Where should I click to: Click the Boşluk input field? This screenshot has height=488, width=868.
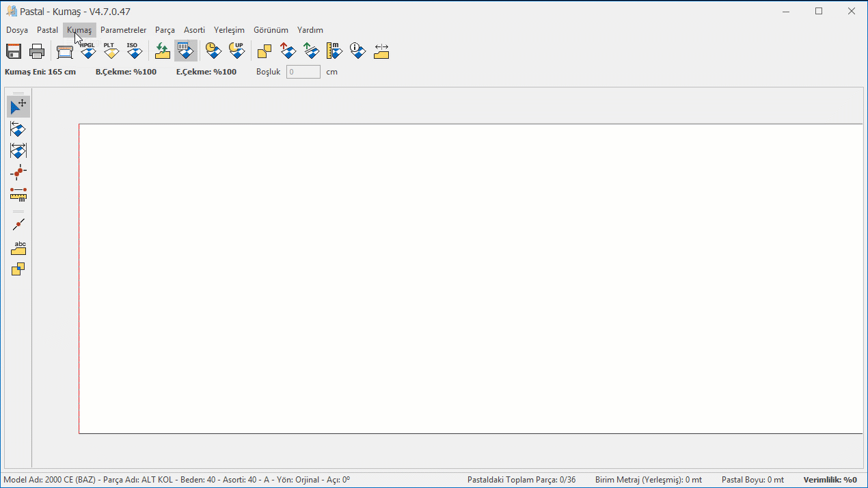(303, 72)
